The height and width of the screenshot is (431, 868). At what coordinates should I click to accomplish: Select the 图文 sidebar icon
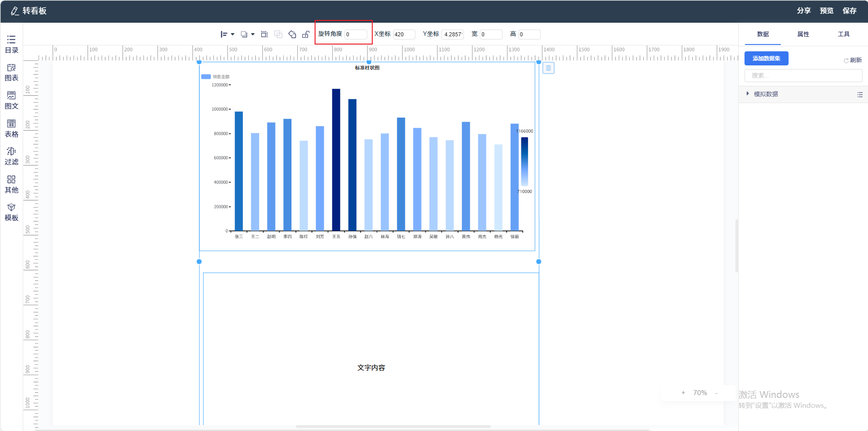pos(11,100)
